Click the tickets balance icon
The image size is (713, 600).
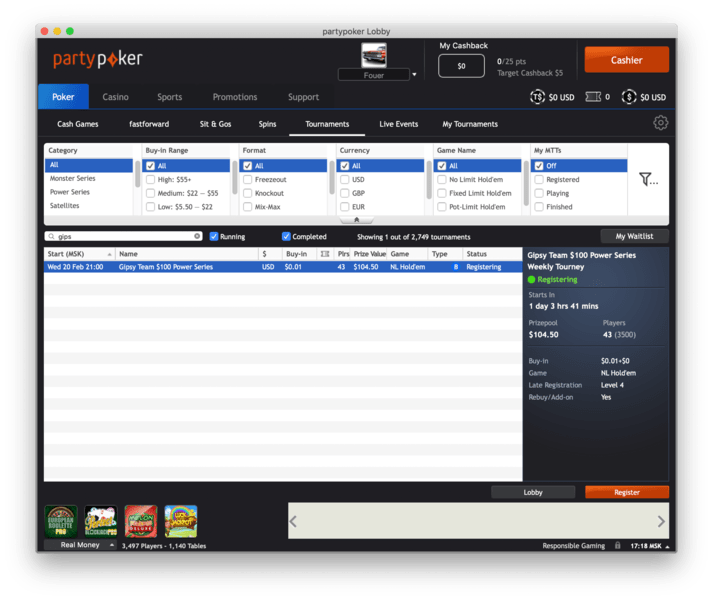point(592,97)
